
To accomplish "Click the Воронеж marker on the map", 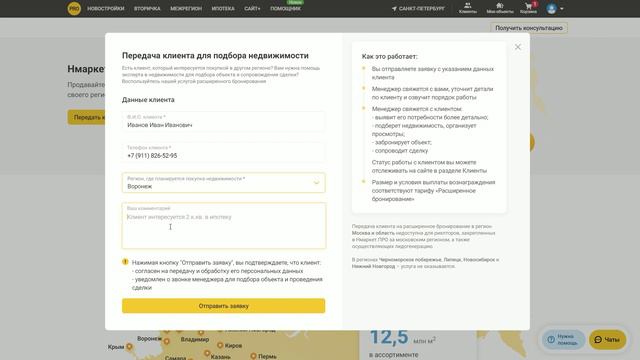I will tap(167, 341).
